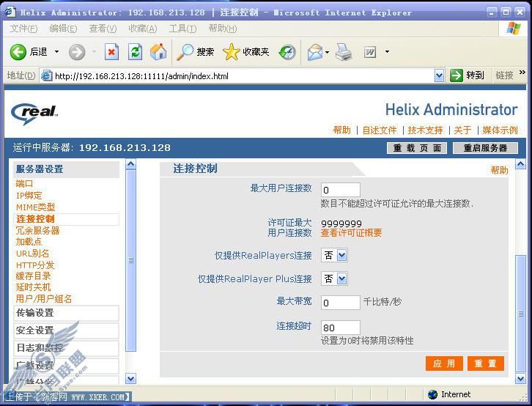Open the address bar history dropdown
Image resolution: width=532 pixels, height=406 pixels.
pyautogui.click(x=439, y=75)
